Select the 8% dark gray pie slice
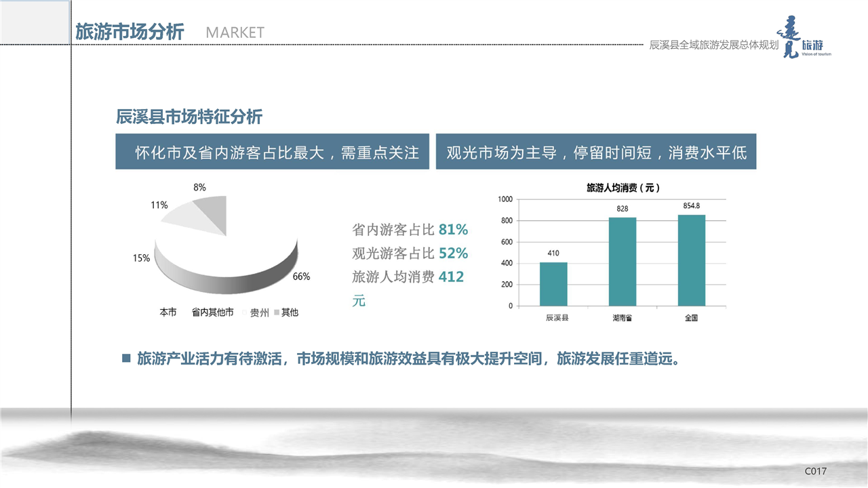 214,213
